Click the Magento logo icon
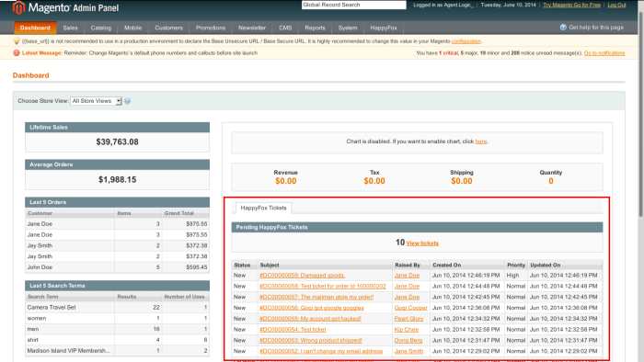 [18, 7]
